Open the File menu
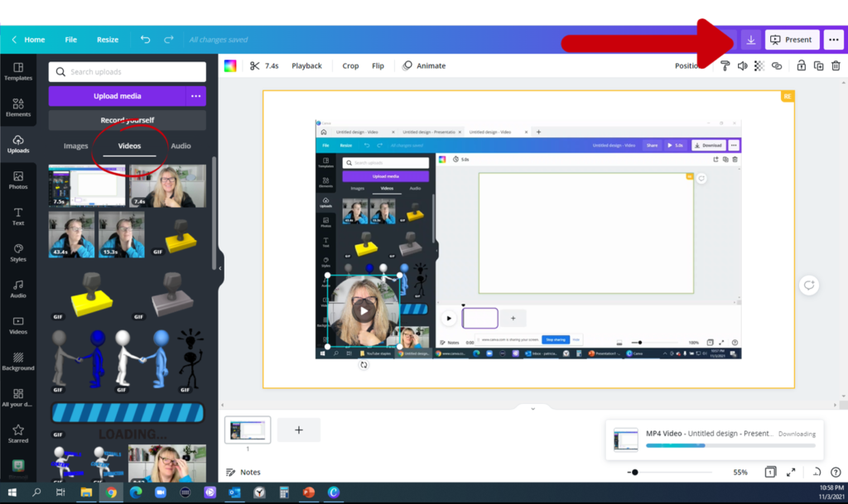 [70, 39]
